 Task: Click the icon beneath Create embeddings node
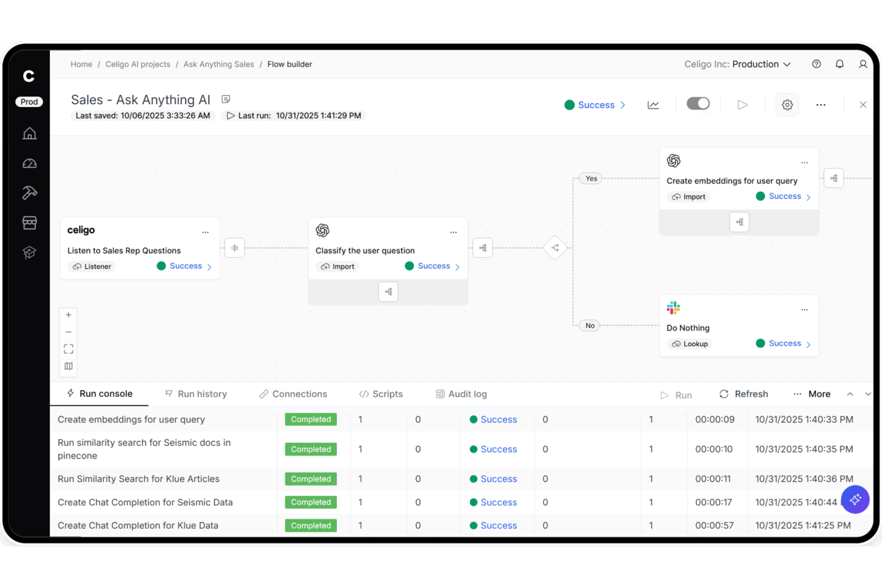pyautogui.click(x=739, y=222)
